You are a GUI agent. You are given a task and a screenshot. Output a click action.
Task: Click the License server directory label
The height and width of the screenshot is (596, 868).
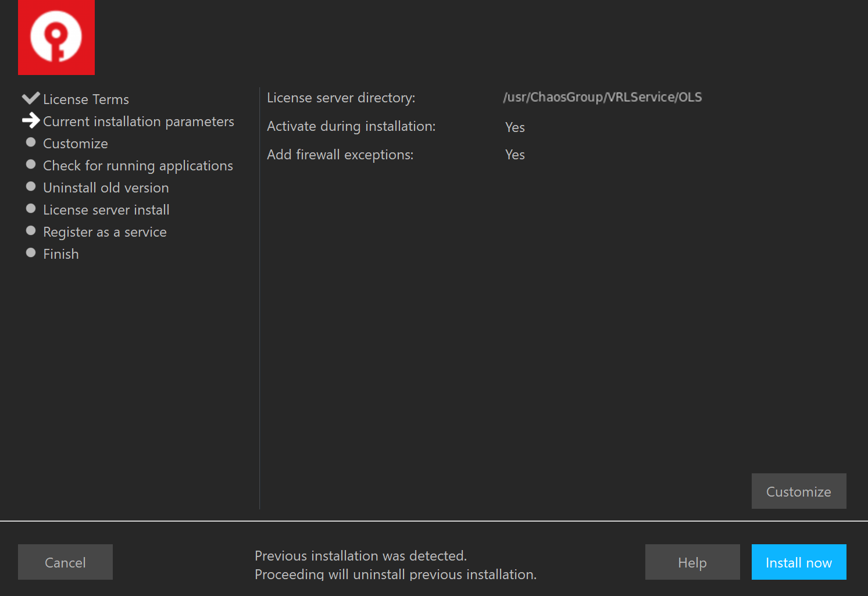[x=341, y=98]
